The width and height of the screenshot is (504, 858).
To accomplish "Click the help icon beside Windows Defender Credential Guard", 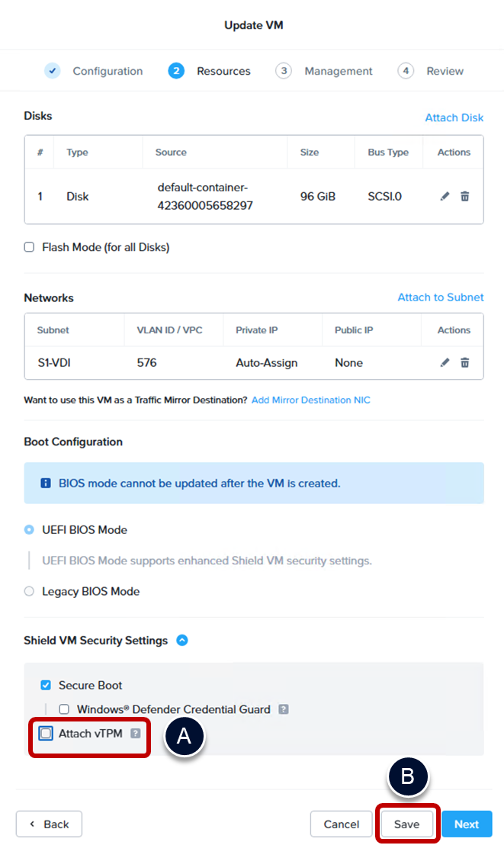I will pyautogui.click(x=283, y=709).
